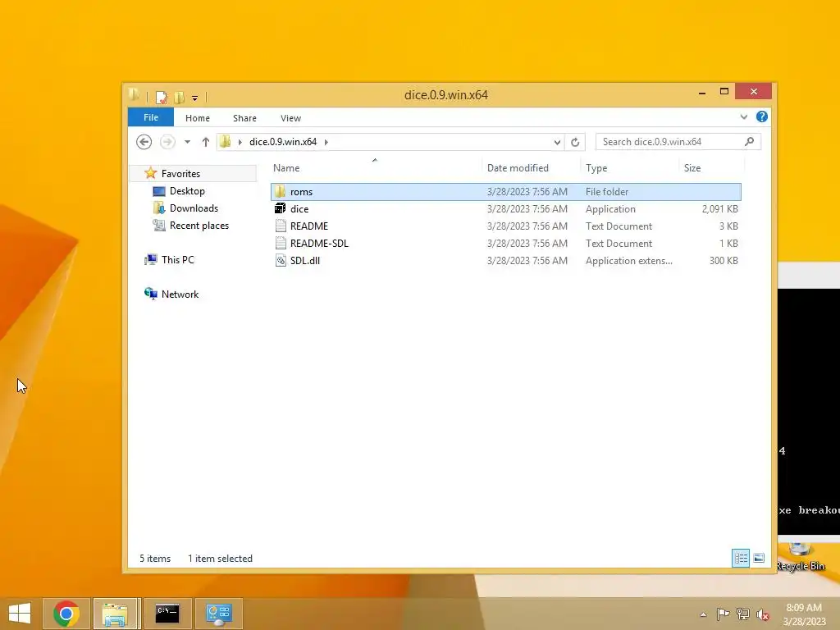Expand the breadcrumb arrow after dice.0.9.win.x64
Screen dimensions: 840x630
click(x=326, y=142)
